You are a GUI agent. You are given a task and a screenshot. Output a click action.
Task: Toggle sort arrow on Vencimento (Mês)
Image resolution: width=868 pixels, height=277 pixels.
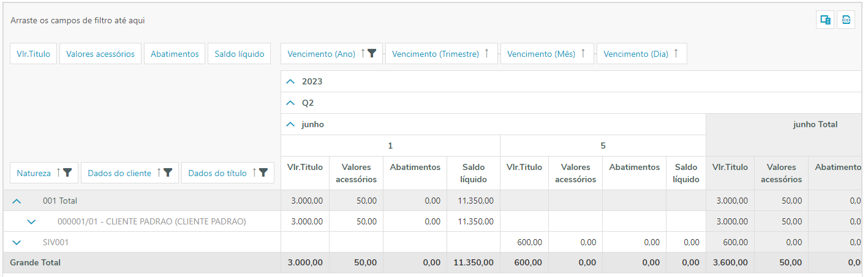pyautogui.click(x=583, y=53)
